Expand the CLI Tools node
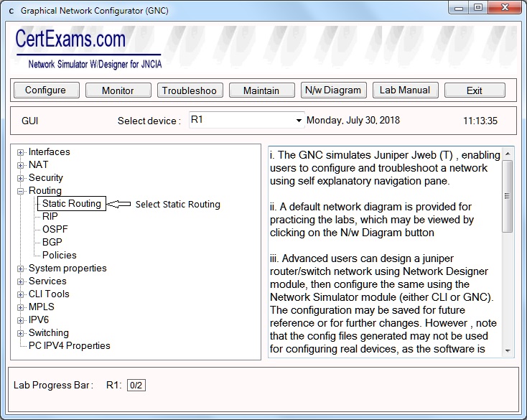This screenshot has height=420, width=527. [x=21, y=294]
